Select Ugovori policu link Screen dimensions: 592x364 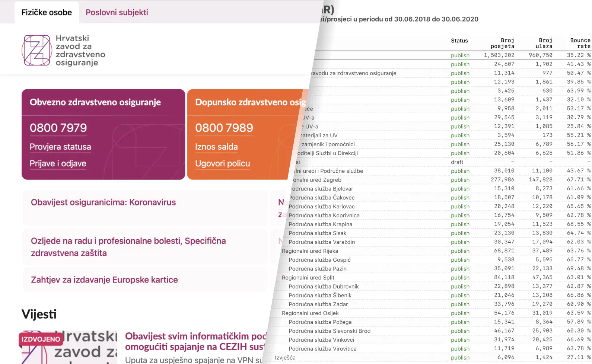coord(222,163)
